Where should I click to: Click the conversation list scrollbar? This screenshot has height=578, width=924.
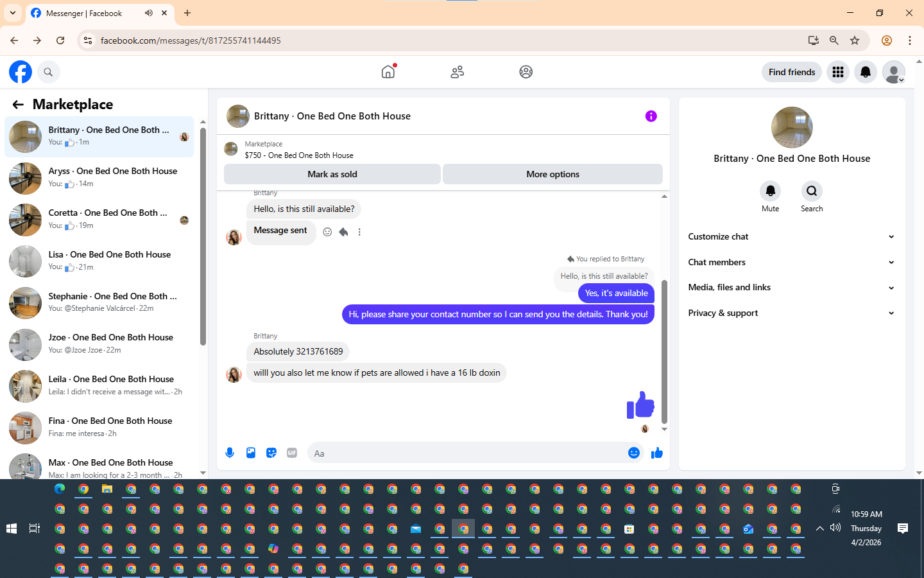click(203, 236)
